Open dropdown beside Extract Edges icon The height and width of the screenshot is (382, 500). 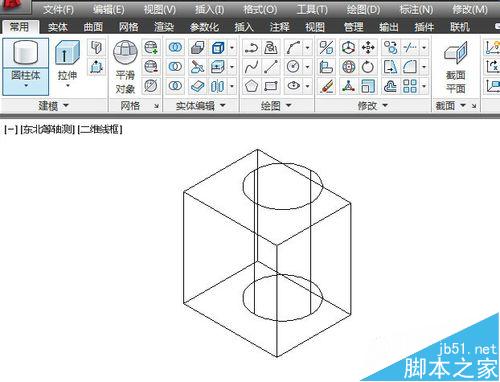(x=232, y=48)
